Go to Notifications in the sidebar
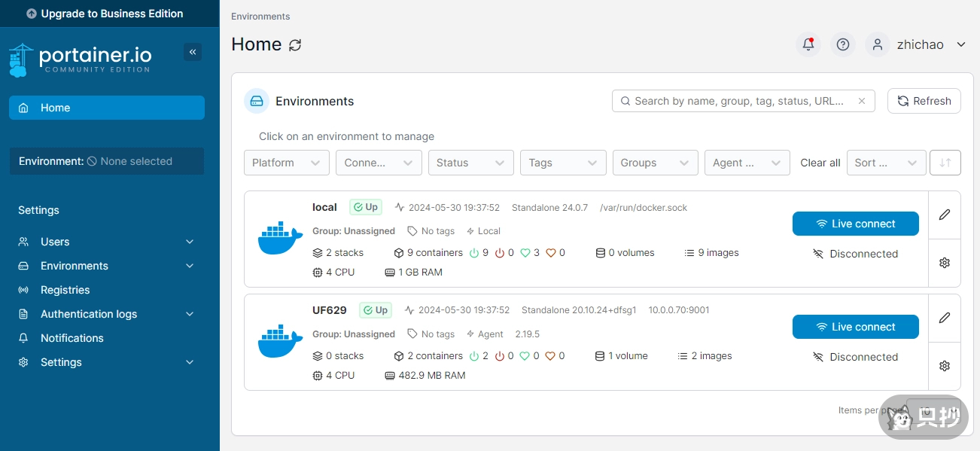This screenshot has width=980, height=451. click(x=72, y=338)
